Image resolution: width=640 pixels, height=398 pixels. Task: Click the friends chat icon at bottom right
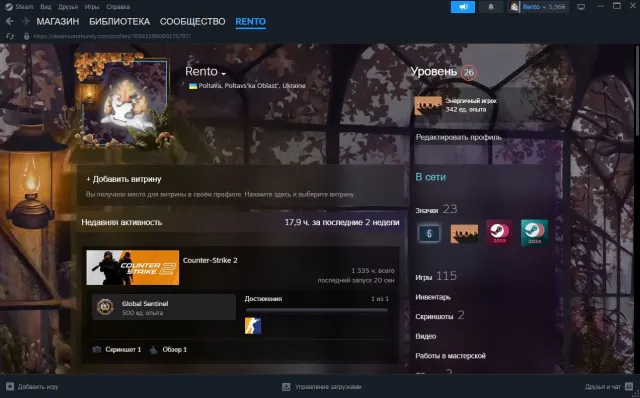click(629, 387)
